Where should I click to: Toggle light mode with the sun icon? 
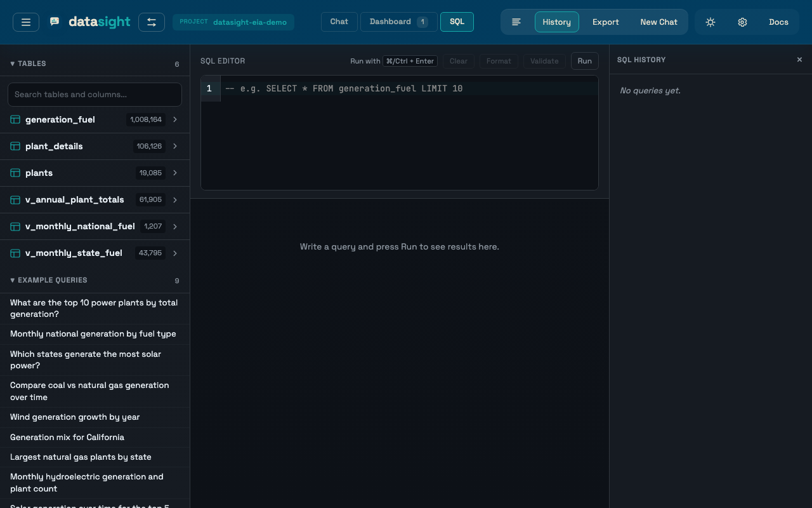(x=710, y=22)
